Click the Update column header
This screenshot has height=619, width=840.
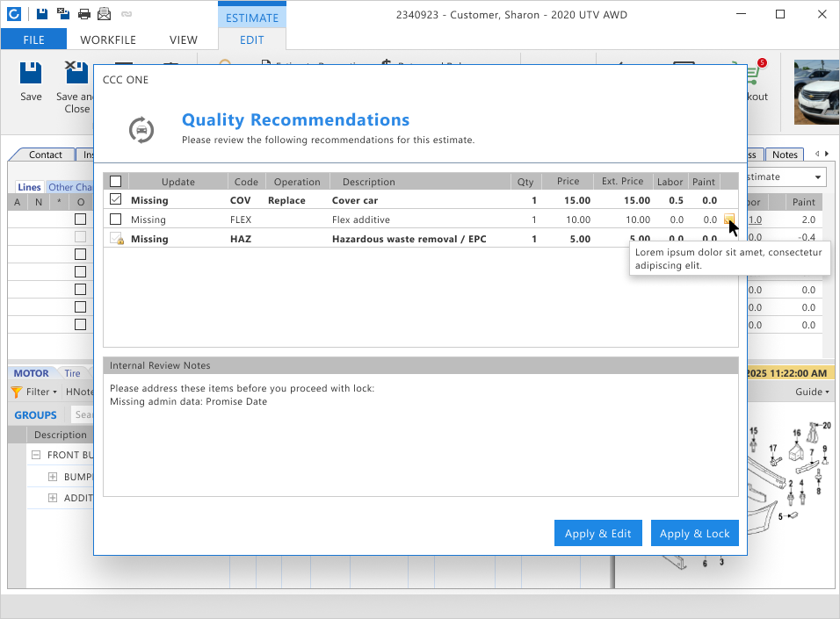pos(177,182)
